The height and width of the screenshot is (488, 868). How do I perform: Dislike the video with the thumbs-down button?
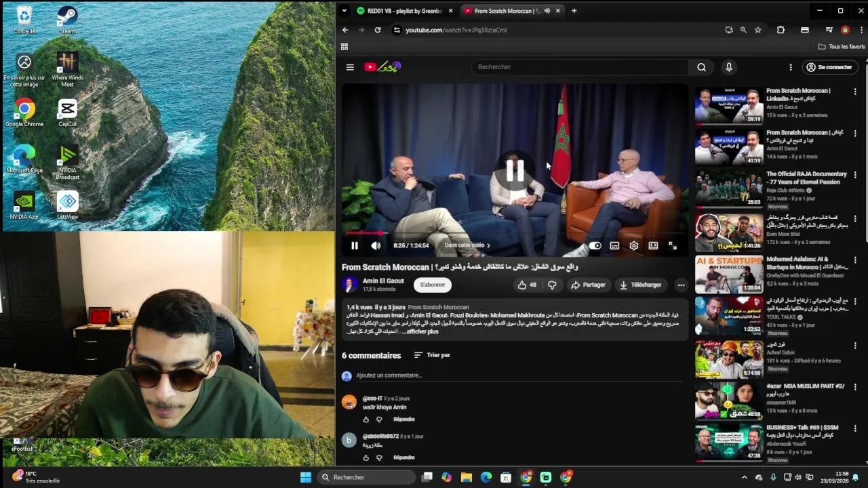click(x=552, y=285)
